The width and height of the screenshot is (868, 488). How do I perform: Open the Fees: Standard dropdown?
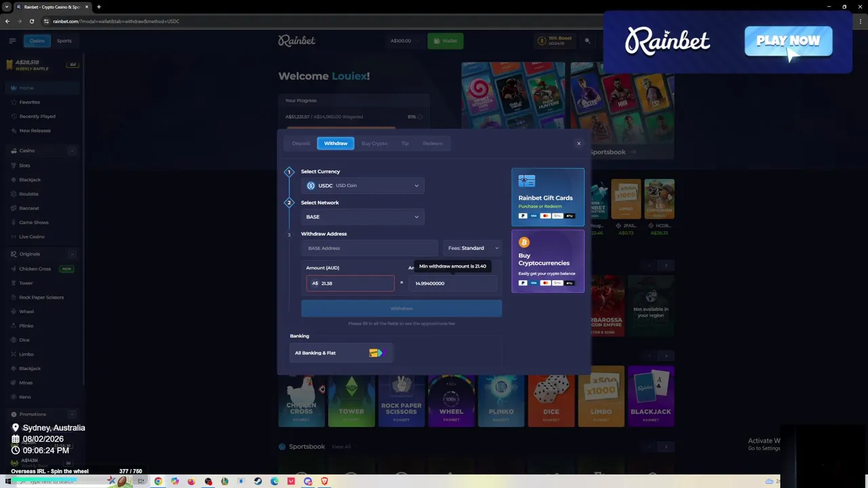(x=473, y=248)
